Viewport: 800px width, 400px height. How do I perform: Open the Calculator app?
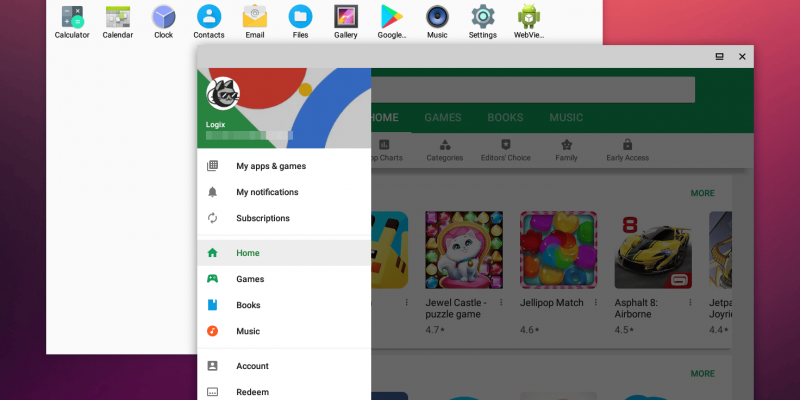coord(72,21)
